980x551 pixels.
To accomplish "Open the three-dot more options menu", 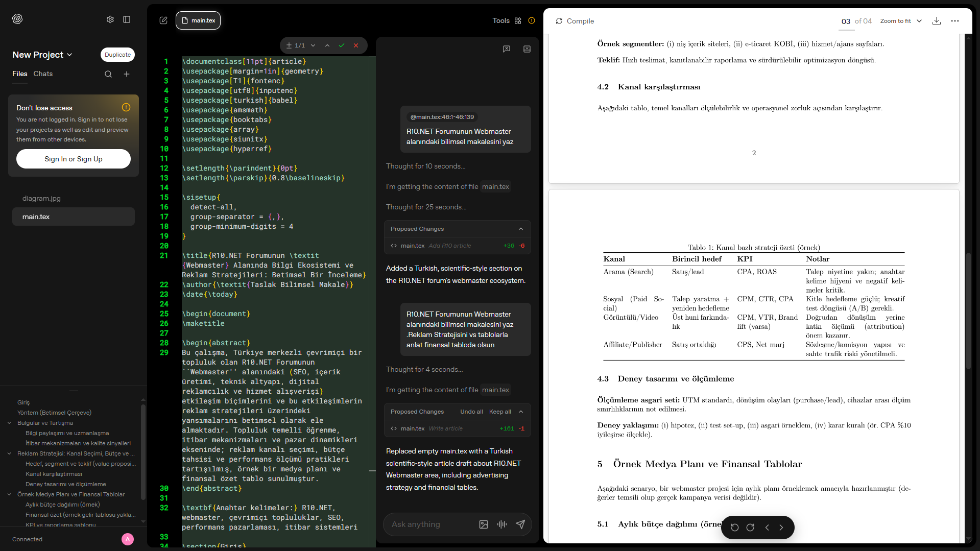I will click(x=955, y=21).
